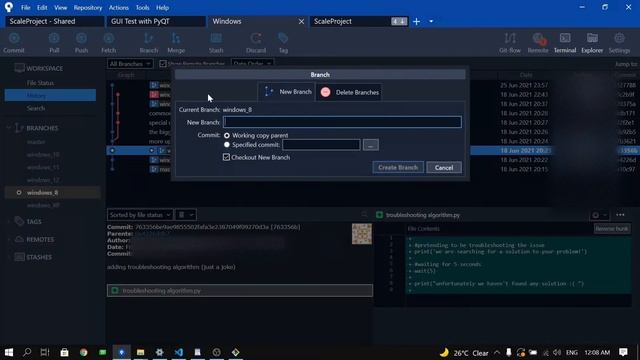The image size is (640, 360).
Task: Click the Discard toolbar icon
Action: 256,42
